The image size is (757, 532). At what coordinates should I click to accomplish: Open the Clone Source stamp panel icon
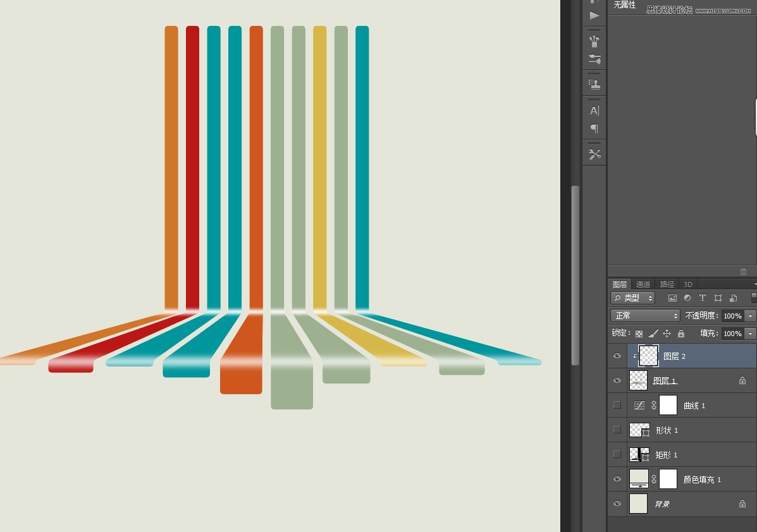click(x=594, y=83)
